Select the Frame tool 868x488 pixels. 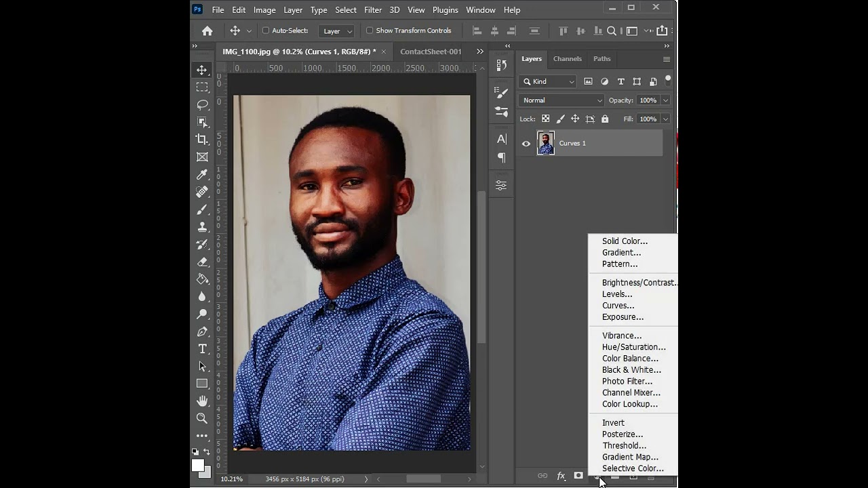202,157
